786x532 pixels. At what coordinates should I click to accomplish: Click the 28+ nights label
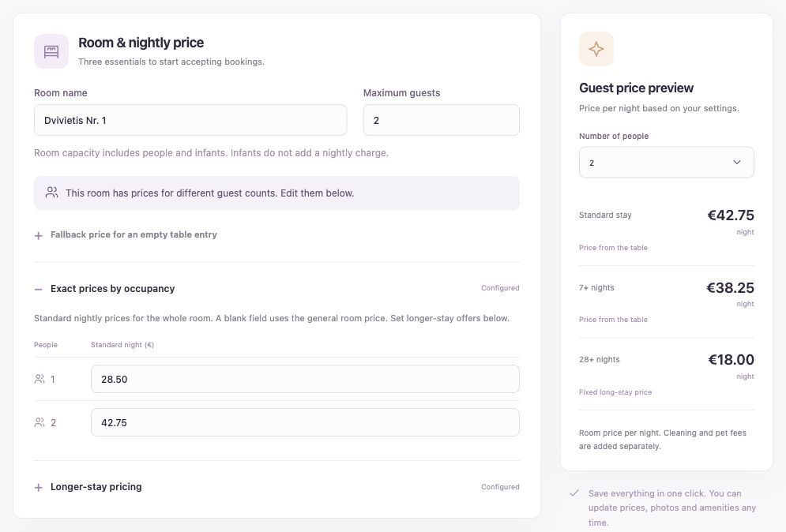click(x=599, y=359)
